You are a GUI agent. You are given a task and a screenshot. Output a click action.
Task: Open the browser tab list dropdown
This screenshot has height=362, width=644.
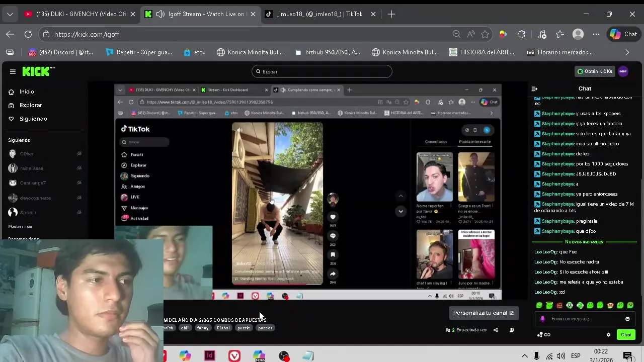[x=10, y=14]
